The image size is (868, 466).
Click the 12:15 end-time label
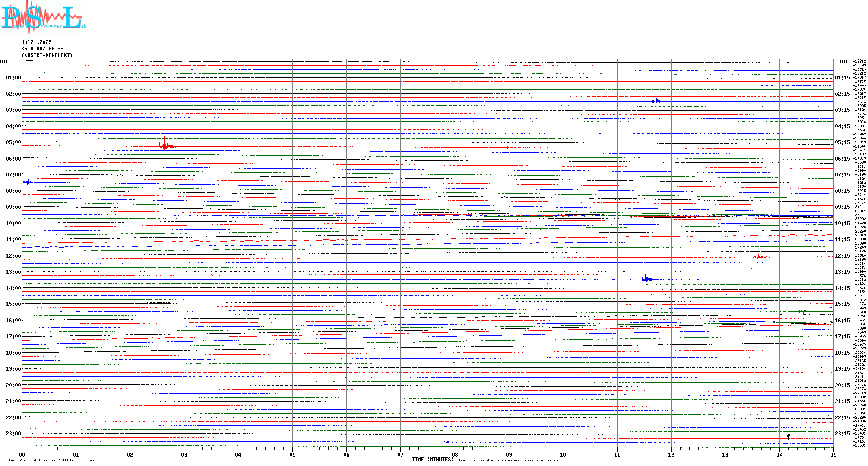coord(843,256)
